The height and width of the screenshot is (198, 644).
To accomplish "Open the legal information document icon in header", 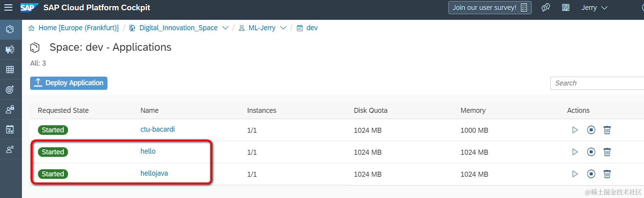I will click(566, 7).
